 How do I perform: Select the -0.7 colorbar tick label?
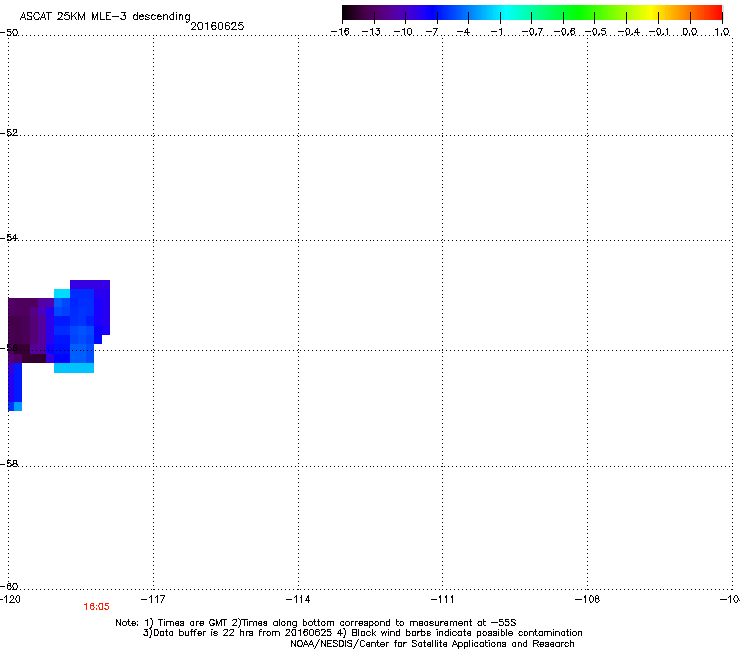[x=532, y=32]
